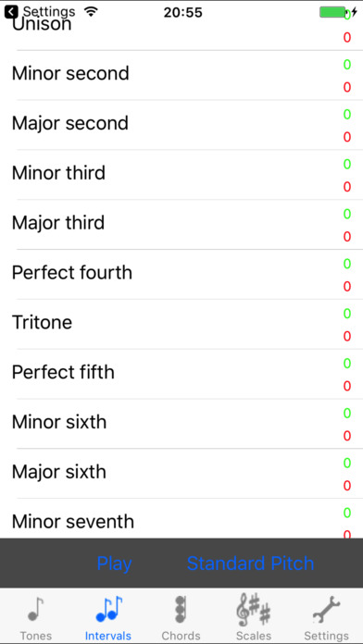Choose the Major second interval
The width and height of the screenshot is (363, 644).
[x=181, y=125]
